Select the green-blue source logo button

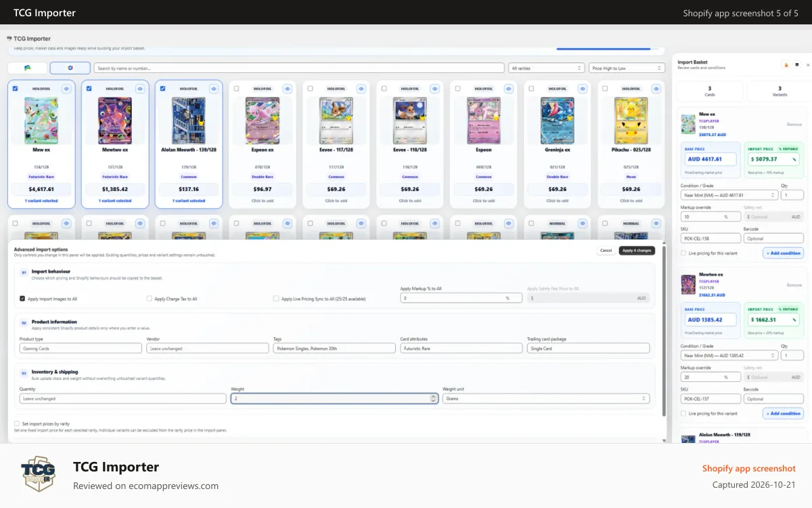click(x=27, y=68)
